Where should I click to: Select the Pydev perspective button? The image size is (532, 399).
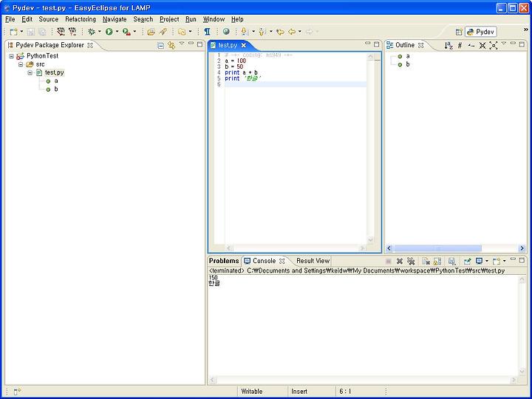tap(481, 32)
